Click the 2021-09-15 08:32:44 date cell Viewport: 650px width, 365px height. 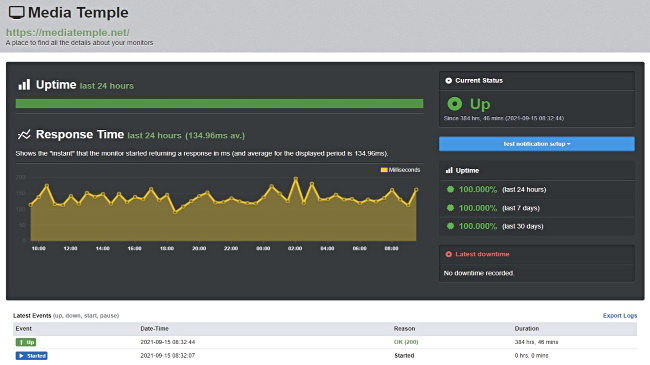pyautogui.click(x=167, y=342)
